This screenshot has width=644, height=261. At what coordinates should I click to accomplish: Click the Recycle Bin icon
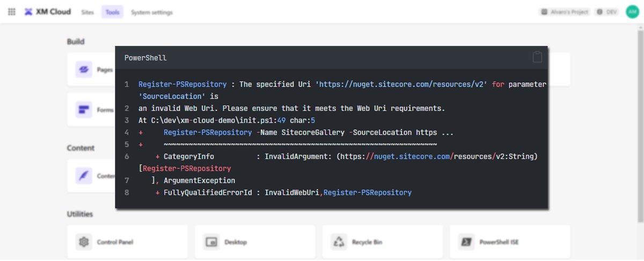pos(339,242)
